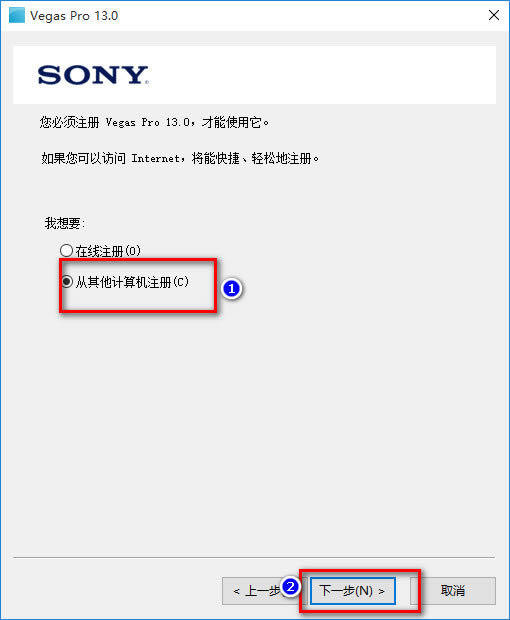The height and width of the screenshot is (620, 510).
Task: Click the 从其他计算机注册(C) option label text
Action: click(132, 282)
